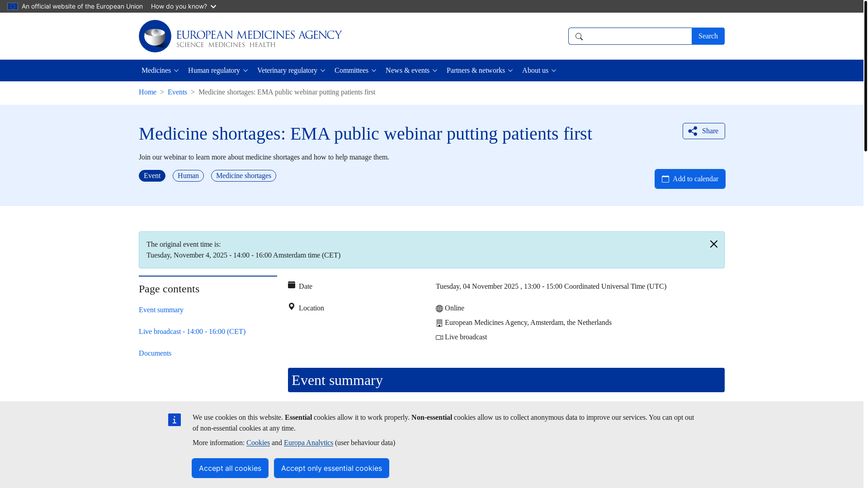Jump to Live broadcast 14:00 - 16:00 section
This screenshot has width=868, height=488.
coord(192,332)
